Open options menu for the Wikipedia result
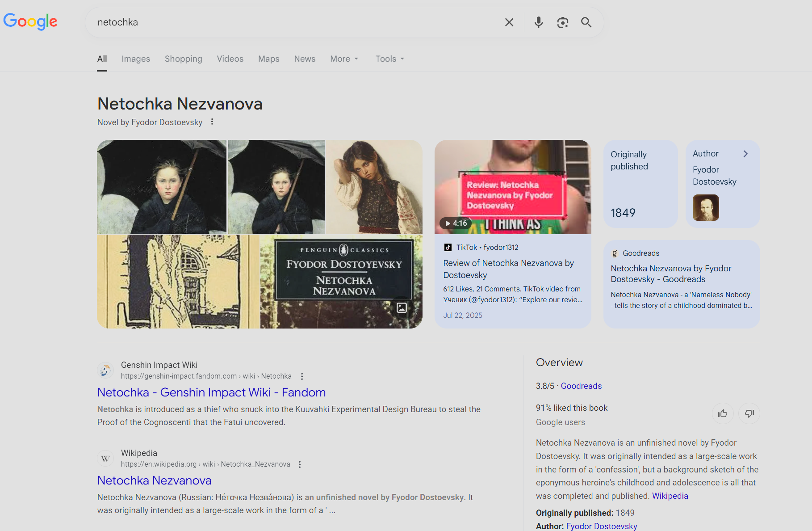Viewport: 812px width, 531px height. point(300,464)
